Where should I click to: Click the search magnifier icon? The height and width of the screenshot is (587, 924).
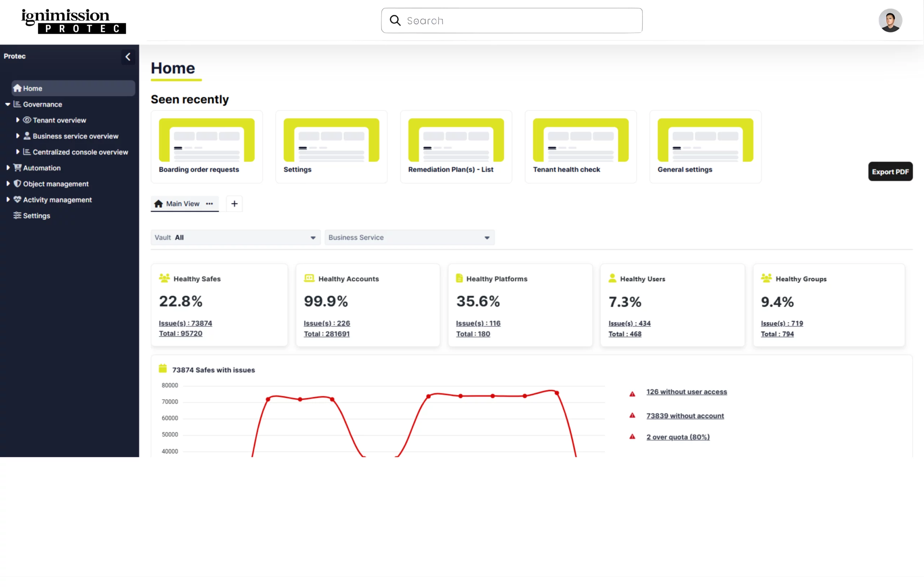[395, 21]
